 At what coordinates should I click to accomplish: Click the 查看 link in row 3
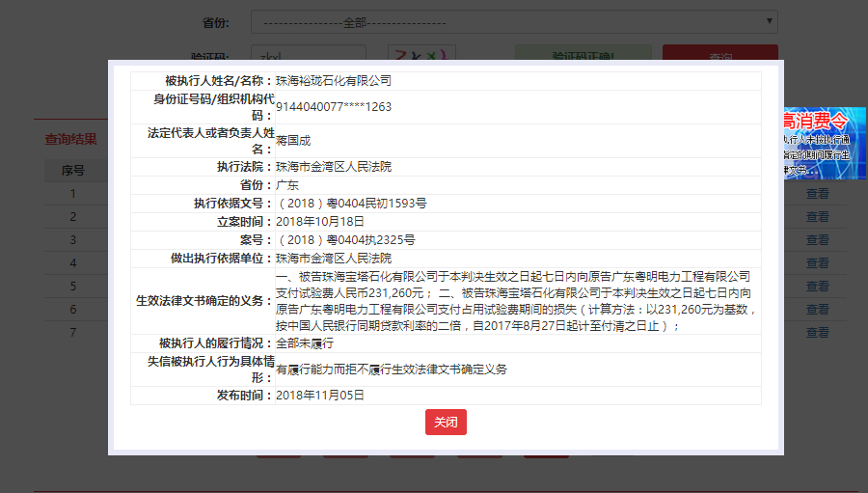coord(817,240)
